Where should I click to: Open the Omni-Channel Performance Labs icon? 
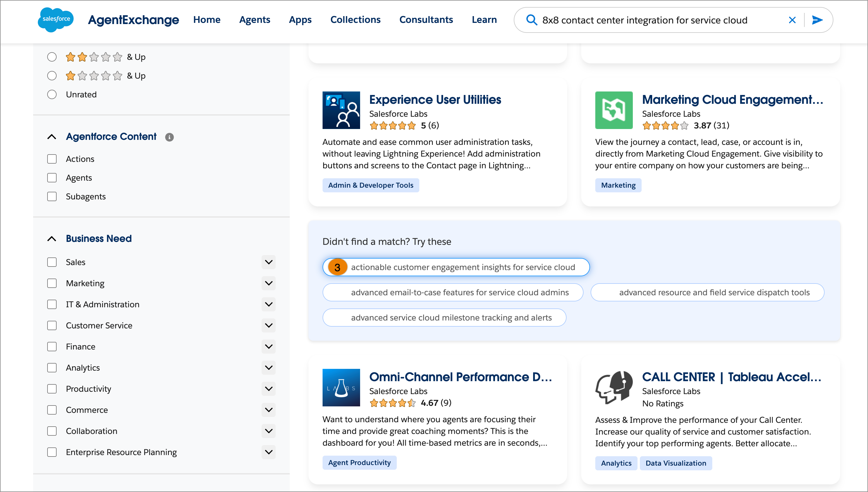pos(341,388)
